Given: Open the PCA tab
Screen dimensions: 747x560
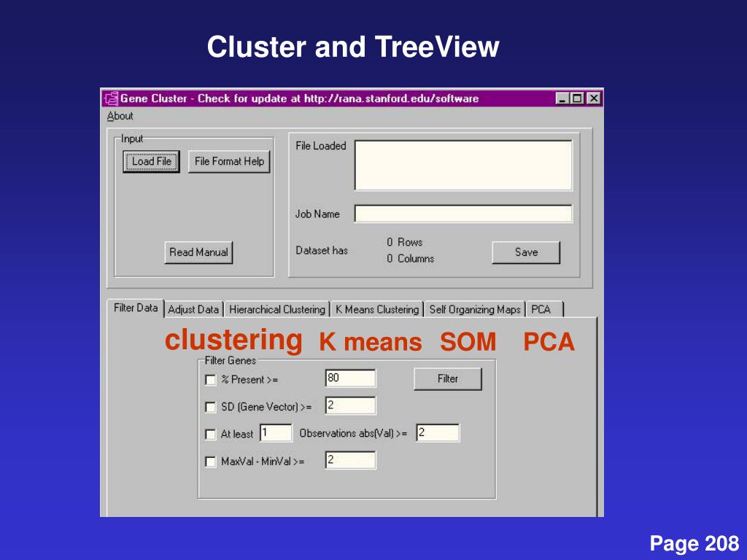Looking at the screenshot, I should pos(544,309).
